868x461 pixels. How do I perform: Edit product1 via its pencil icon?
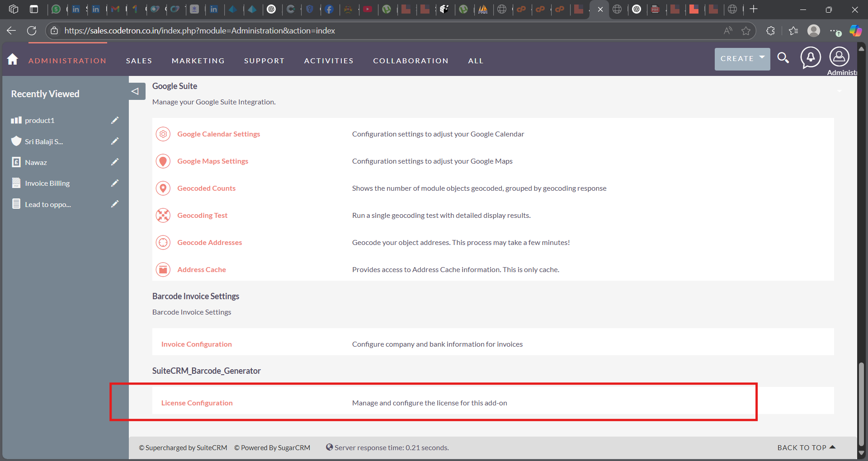tap(115, 120)
